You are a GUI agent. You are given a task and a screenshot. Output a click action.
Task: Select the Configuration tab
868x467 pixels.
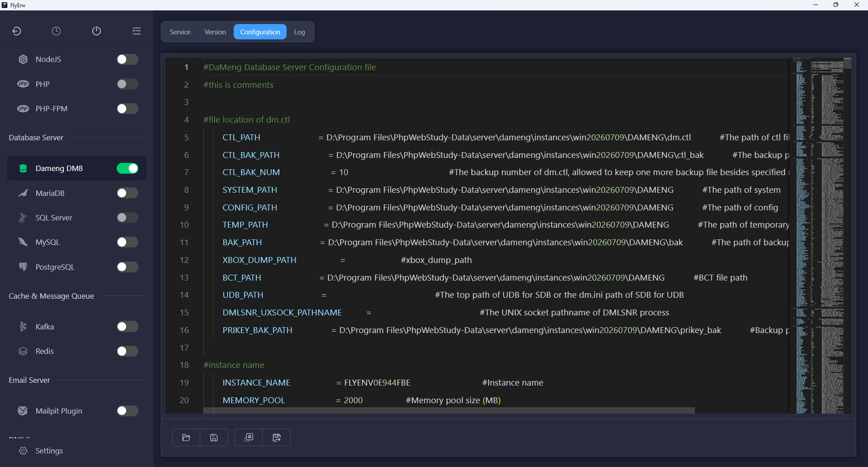pos(260,32)
